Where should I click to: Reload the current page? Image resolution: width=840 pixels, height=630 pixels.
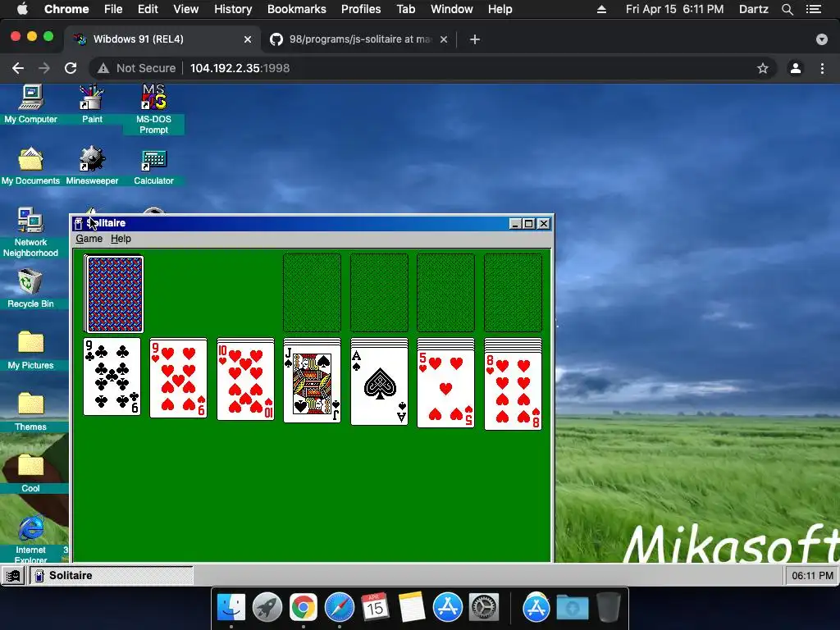71,68
